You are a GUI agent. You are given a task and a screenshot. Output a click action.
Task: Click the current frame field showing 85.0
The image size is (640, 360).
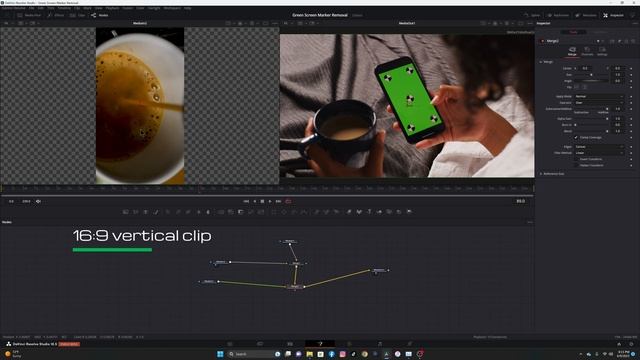click(x=520, y=201)
